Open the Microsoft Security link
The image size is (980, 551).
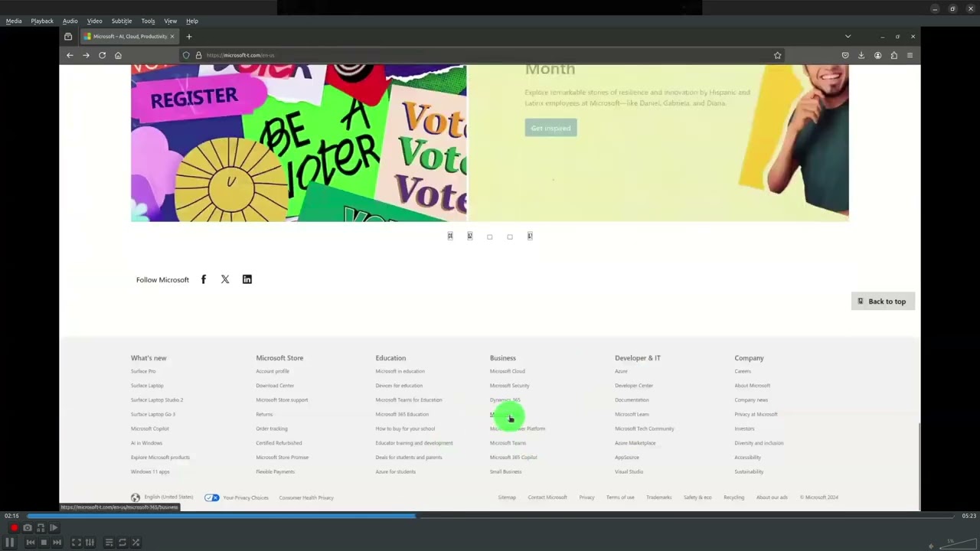pyautogui.click(x=510, y=386)
